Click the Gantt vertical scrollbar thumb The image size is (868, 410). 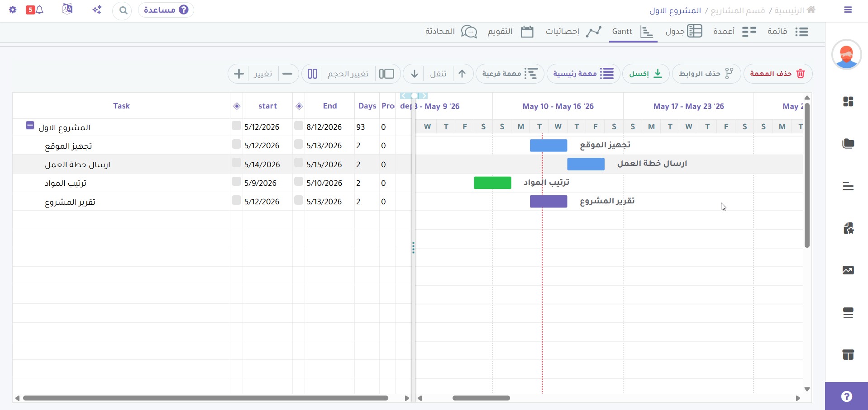[x=807, y=175]
